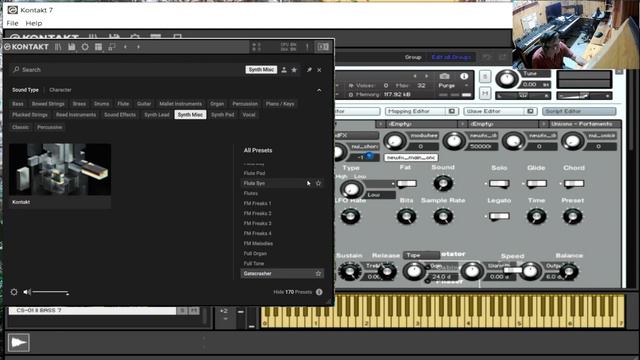
Task: Click the Kontakt logo in header
Action: pos(27,47)
